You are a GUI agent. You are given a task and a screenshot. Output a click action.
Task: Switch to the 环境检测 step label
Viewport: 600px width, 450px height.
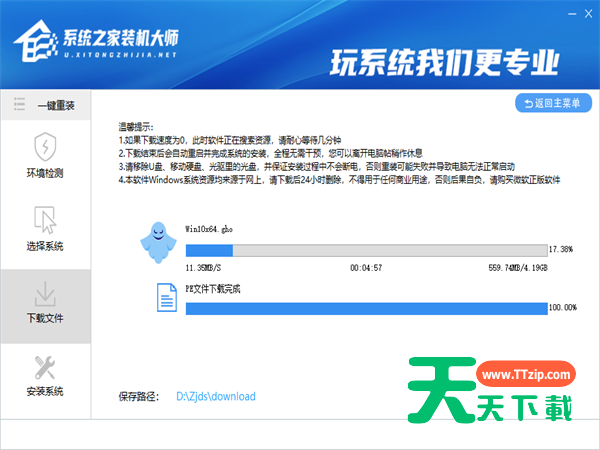pyautogui.click(x=45, y=173)
